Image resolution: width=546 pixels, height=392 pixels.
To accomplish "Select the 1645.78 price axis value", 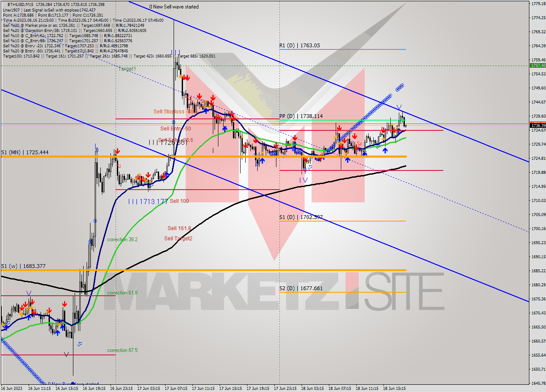I will tap(539, 383).
